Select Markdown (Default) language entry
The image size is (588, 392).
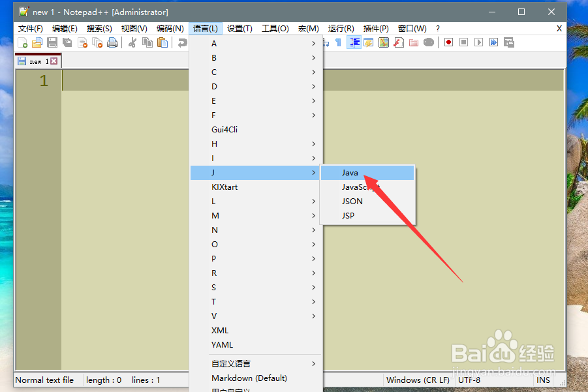[x=256, y=378]
